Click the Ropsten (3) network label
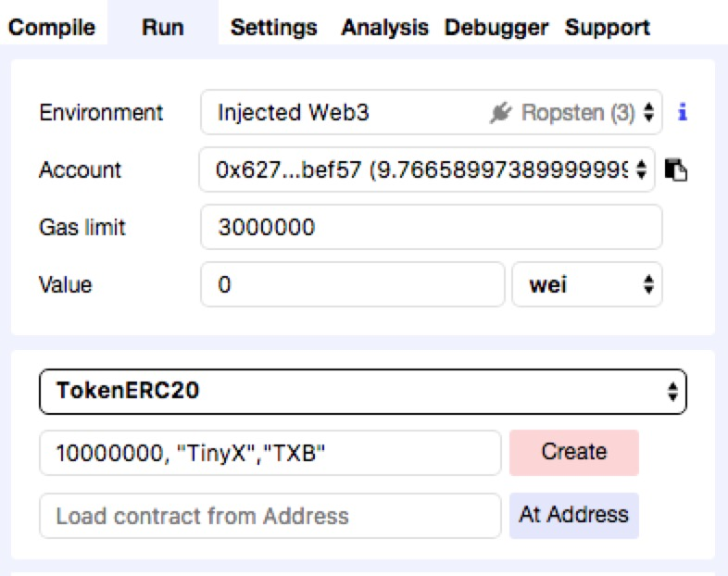 click(x=578, y=113)
